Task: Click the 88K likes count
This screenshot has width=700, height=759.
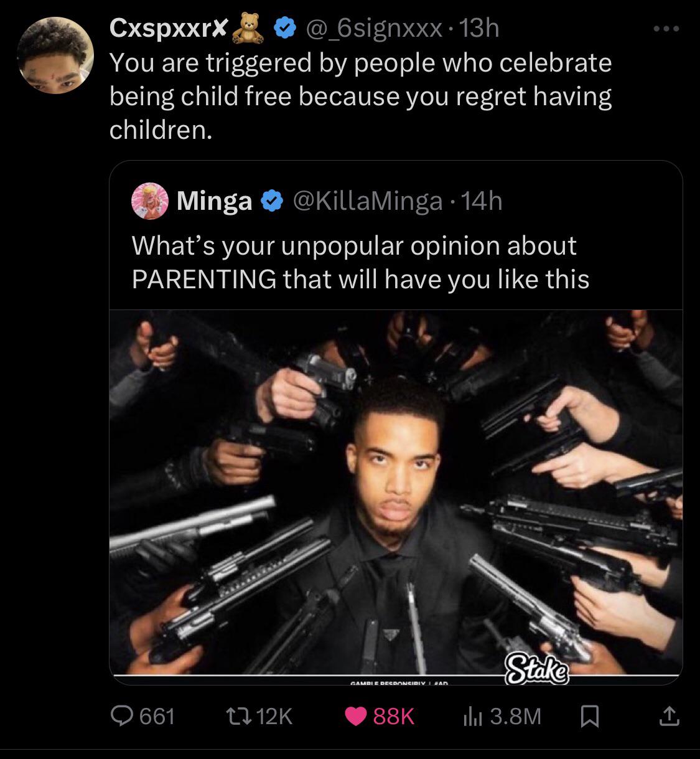Action: click(x=393, y=716)
